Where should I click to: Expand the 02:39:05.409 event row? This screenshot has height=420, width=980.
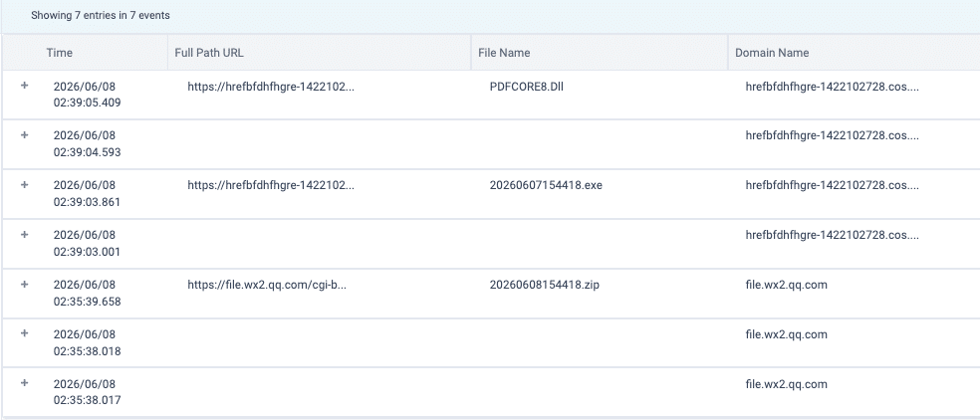[x=24, y=85]
